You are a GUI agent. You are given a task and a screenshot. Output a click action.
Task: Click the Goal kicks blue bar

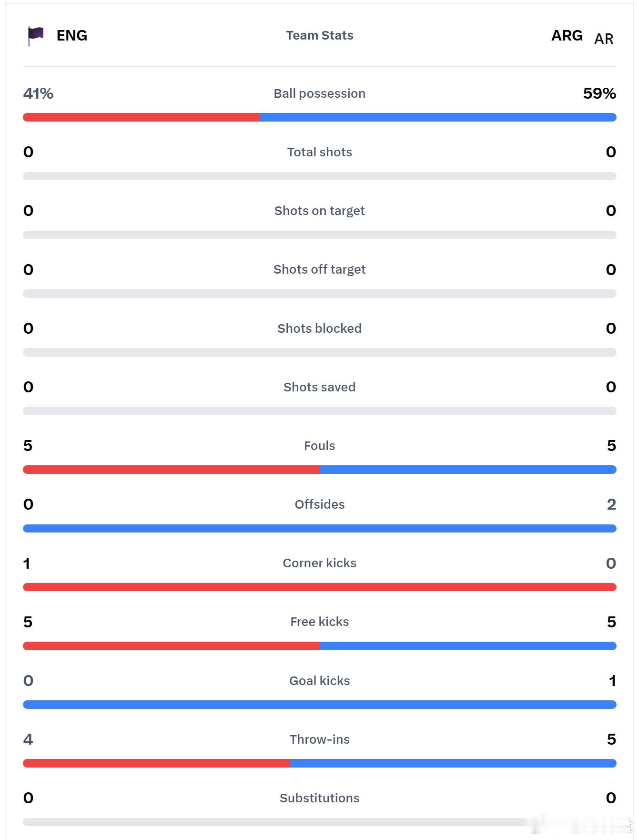(x=320, y=705)
